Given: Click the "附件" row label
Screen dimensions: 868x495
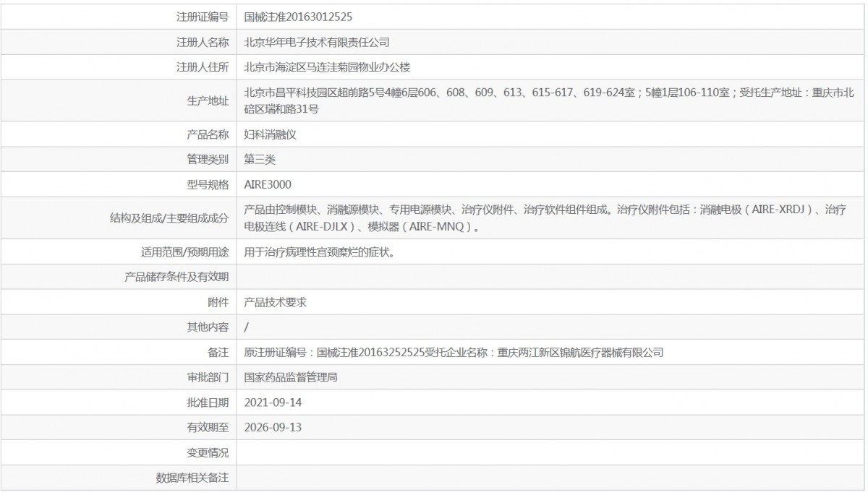Looking at the screenshot, I should (x=218, y=302).
